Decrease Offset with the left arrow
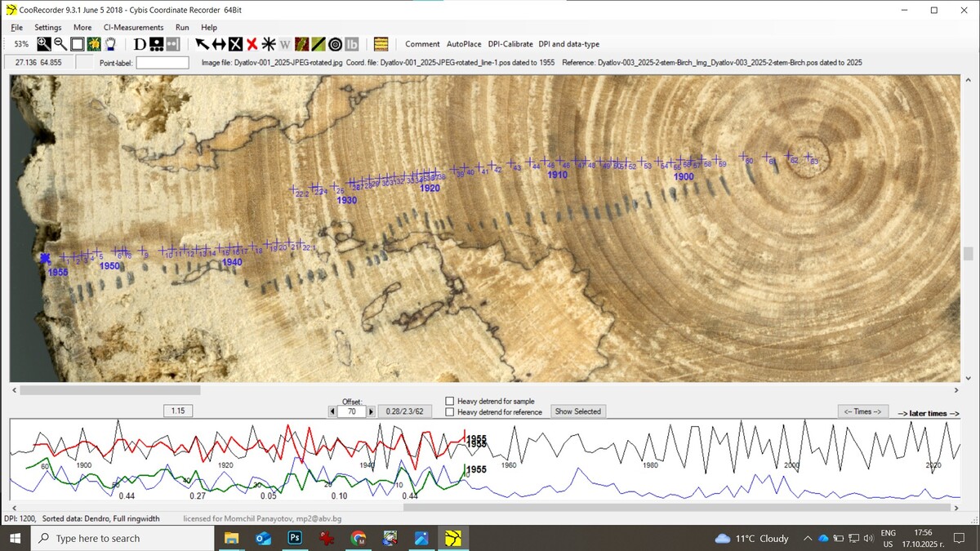The width and height of the screenshot is (980, 551). pos(332,412)
